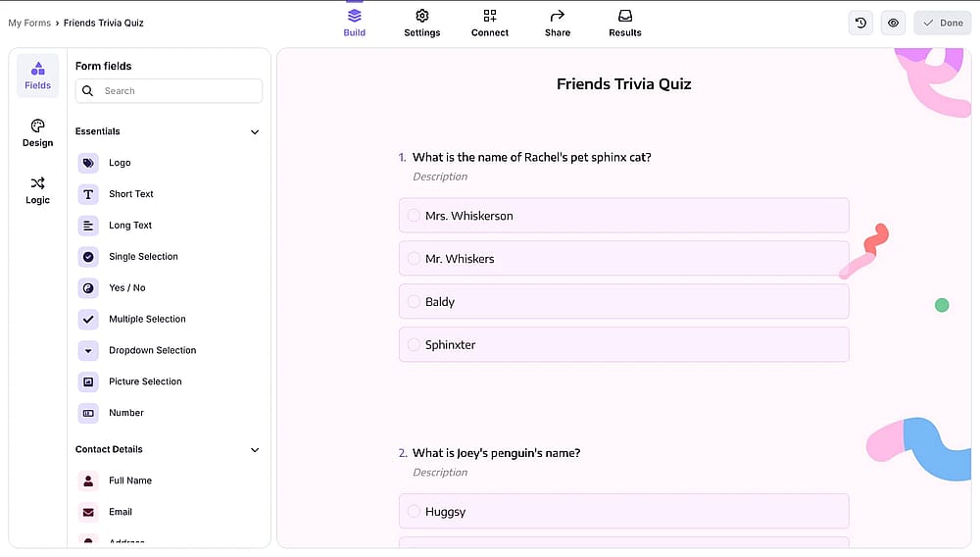
Task: Open the Connect tab
Action: tap(489, 24)
